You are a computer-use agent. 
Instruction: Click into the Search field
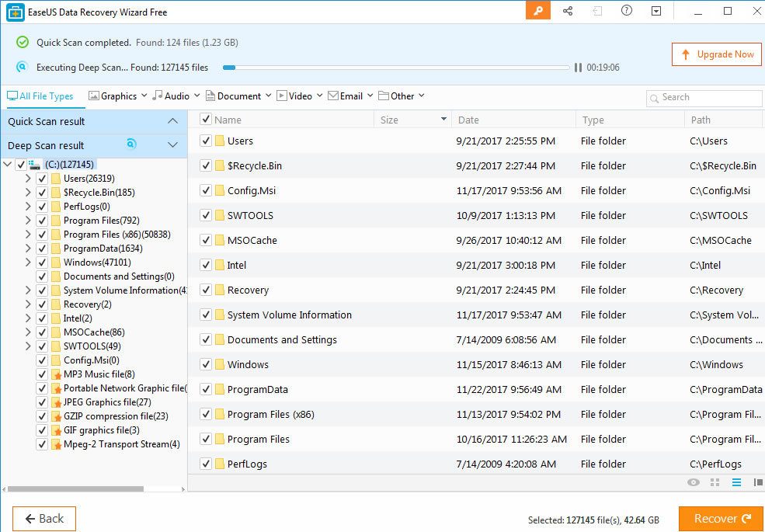click(704, 99)
